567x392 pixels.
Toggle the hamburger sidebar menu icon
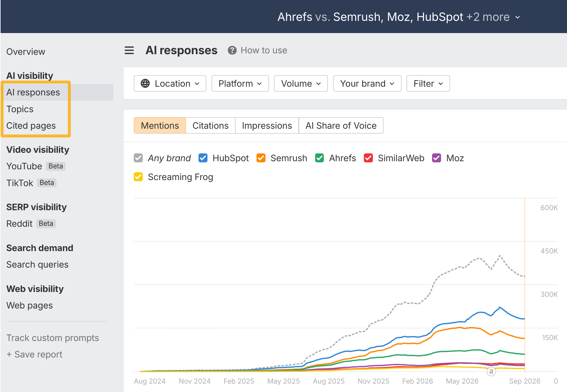tap(129, 50)
